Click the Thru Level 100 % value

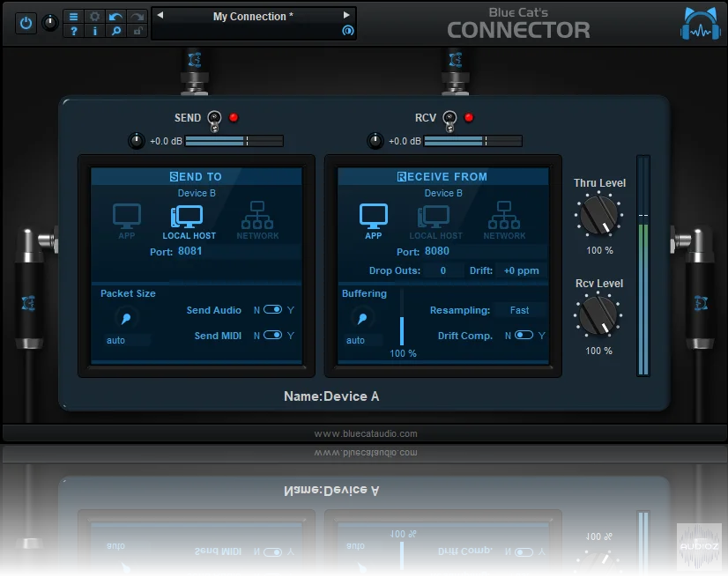pos(599,251)
